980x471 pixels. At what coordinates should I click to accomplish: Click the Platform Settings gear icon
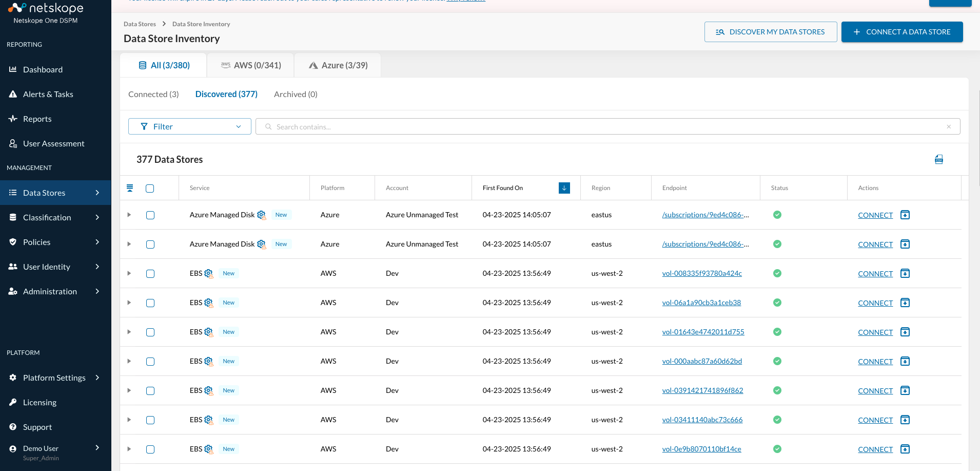click(13, 378)
